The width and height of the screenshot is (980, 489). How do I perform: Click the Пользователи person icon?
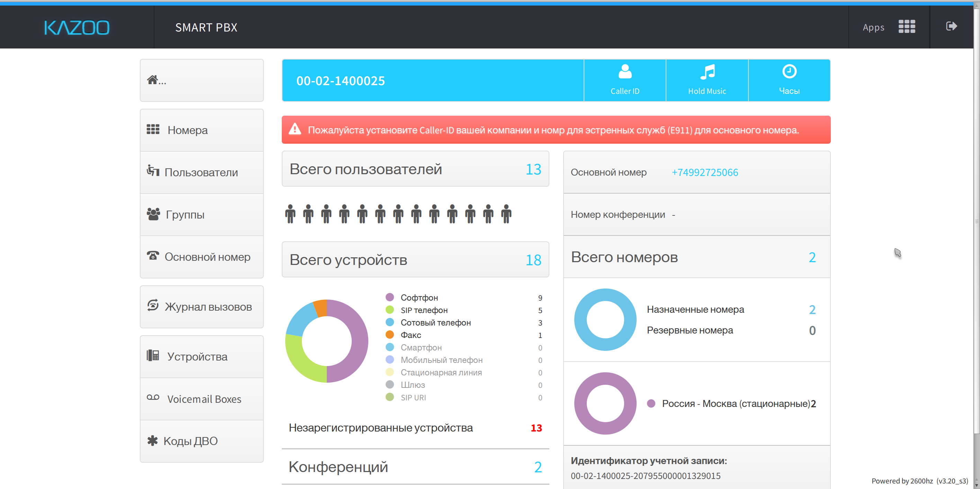153,170
